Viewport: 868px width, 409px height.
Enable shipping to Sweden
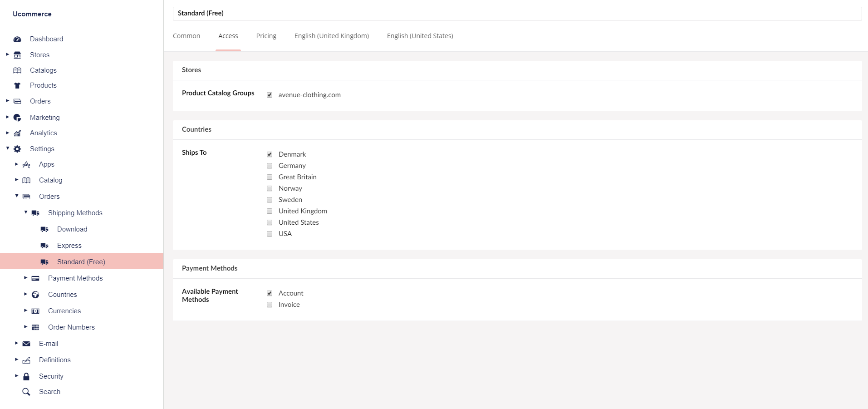(270, 200)
